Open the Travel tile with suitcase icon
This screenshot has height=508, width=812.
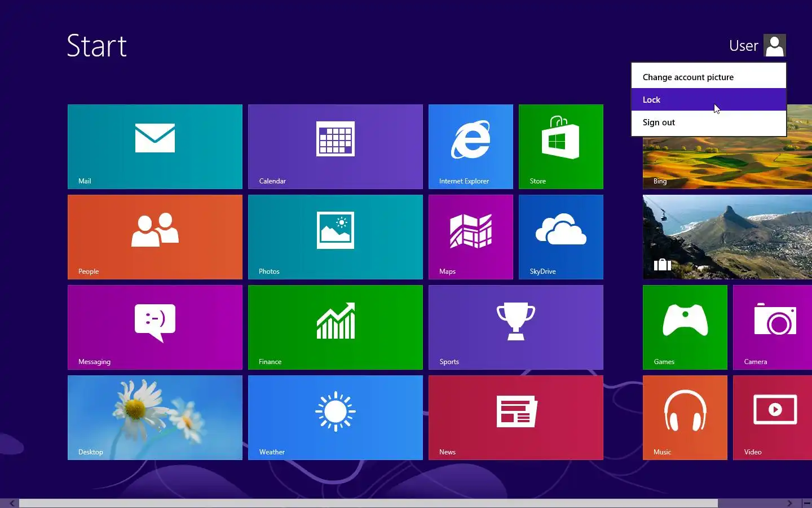point(727,237)
